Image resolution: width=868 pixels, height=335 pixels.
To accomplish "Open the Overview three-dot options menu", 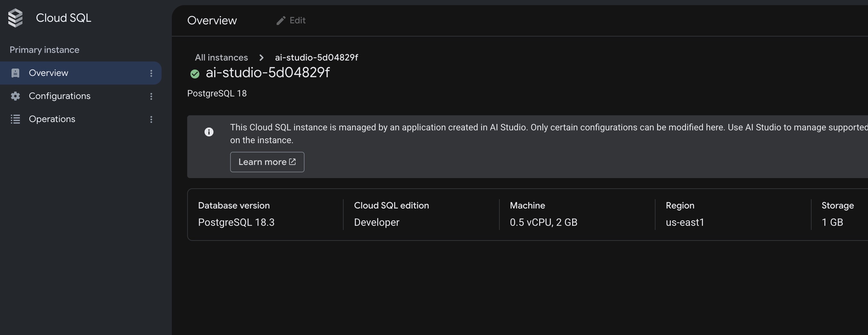I will coord(151,73).
